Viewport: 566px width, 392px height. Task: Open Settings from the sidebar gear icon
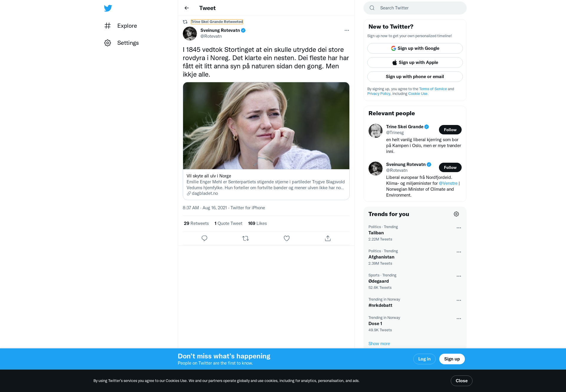click(x=108, y=43)
